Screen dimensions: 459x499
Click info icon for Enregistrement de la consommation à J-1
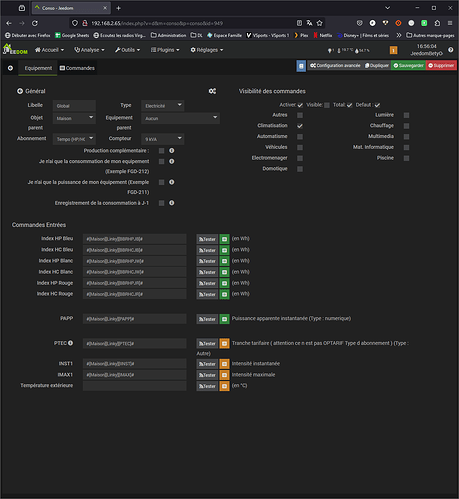point(172,203)
